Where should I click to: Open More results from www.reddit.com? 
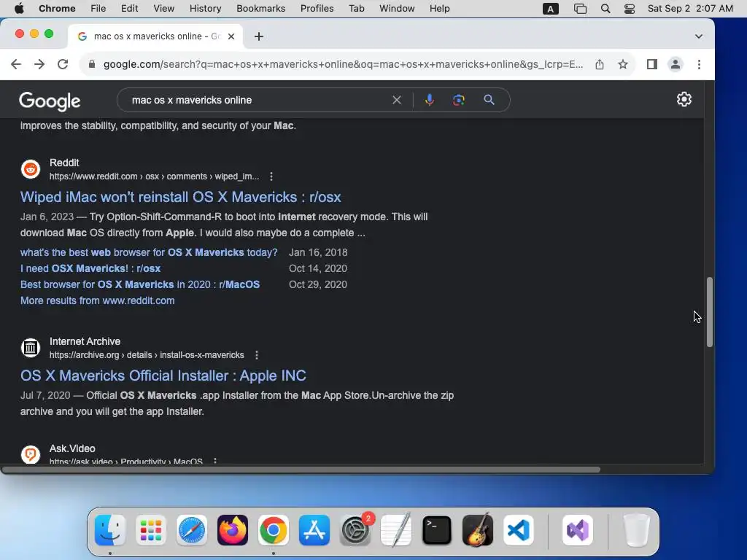click(x=97, y=300)
